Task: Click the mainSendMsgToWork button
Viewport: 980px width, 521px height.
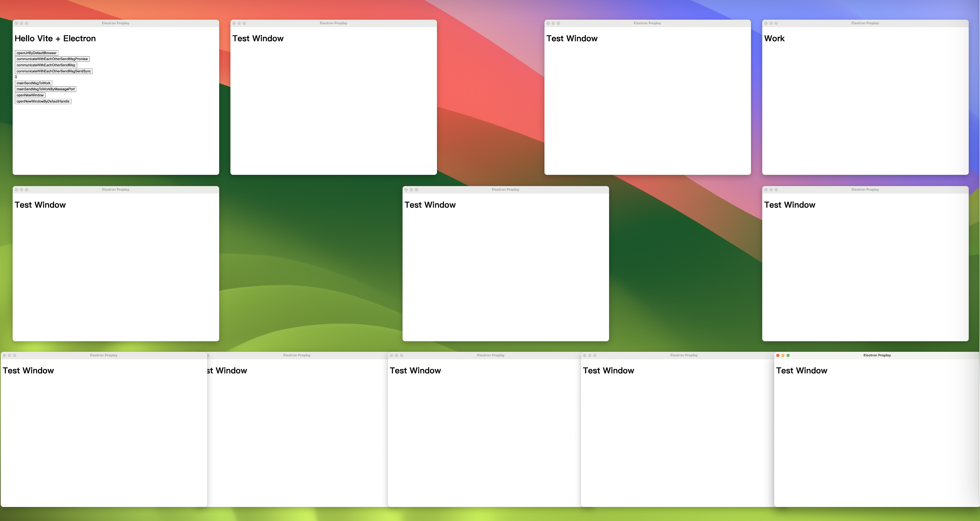Action: point(33,83)
